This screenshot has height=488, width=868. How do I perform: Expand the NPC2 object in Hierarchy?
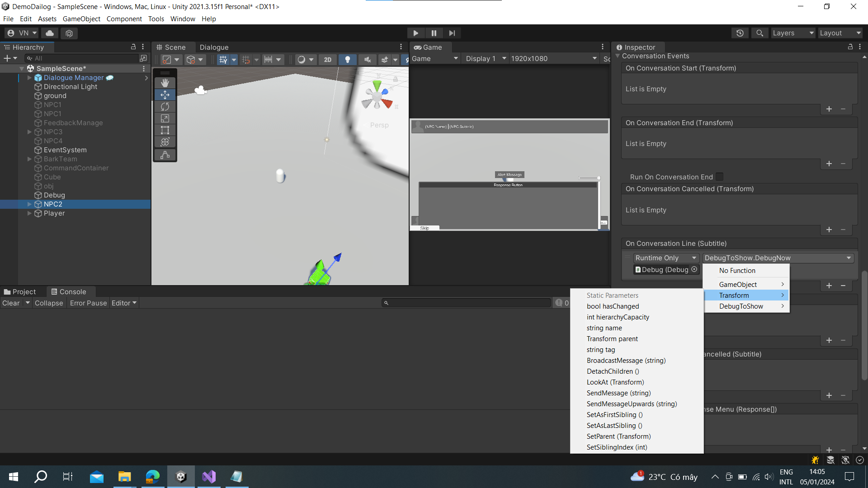pyautogui.click(x=29, y=204)
